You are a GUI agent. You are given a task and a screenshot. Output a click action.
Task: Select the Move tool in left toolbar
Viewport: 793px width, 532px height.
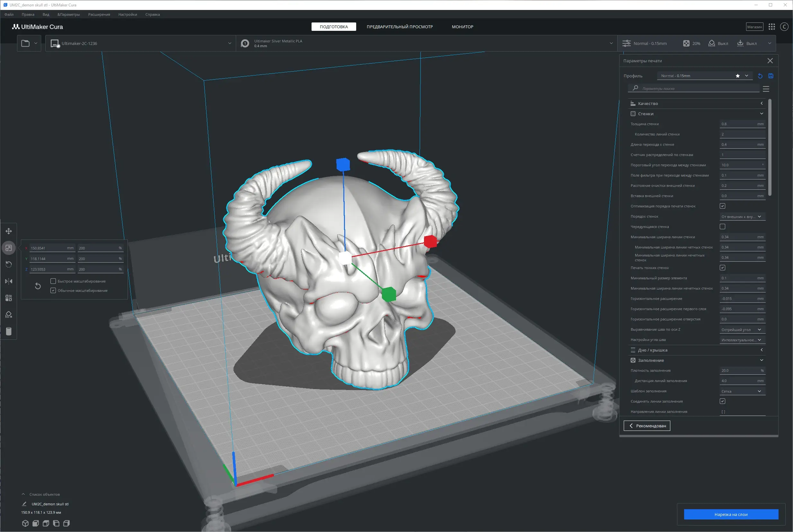pyautogui.click(x=9, y=231)
